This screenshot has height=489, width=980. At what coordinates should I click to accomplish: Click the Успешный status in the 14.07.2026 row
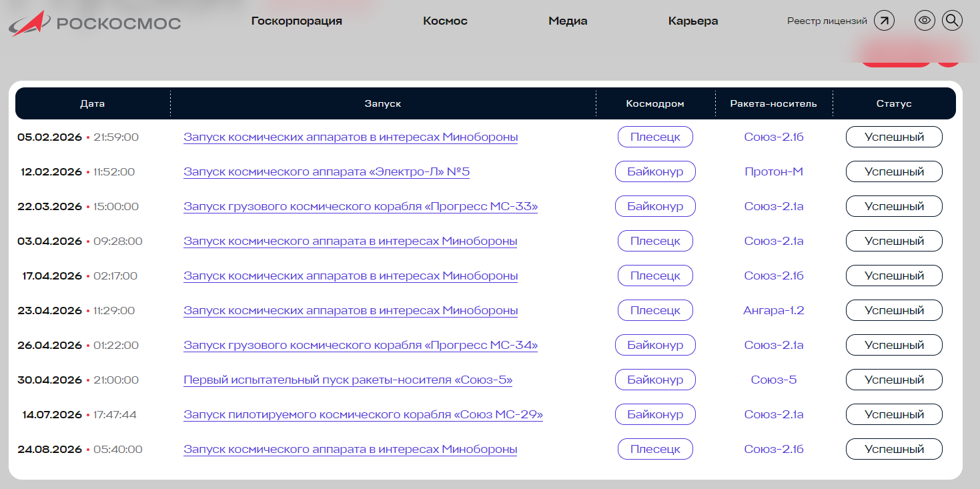point(894,414)
